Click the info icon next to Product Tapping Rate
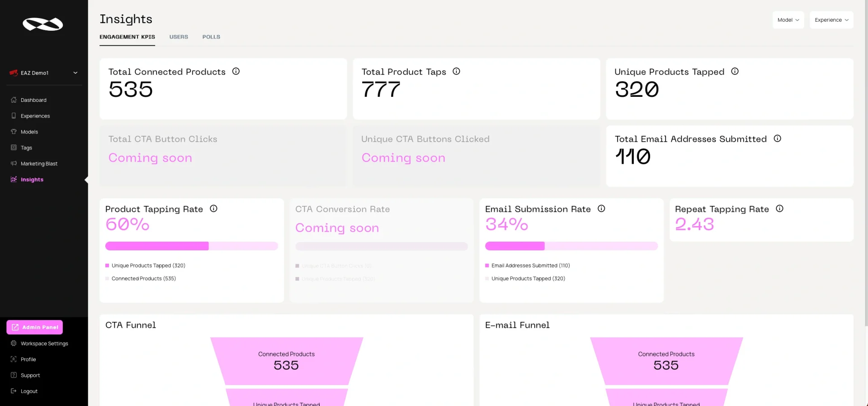The width and height of the screenshot is (868, 406). pos(213,209)
